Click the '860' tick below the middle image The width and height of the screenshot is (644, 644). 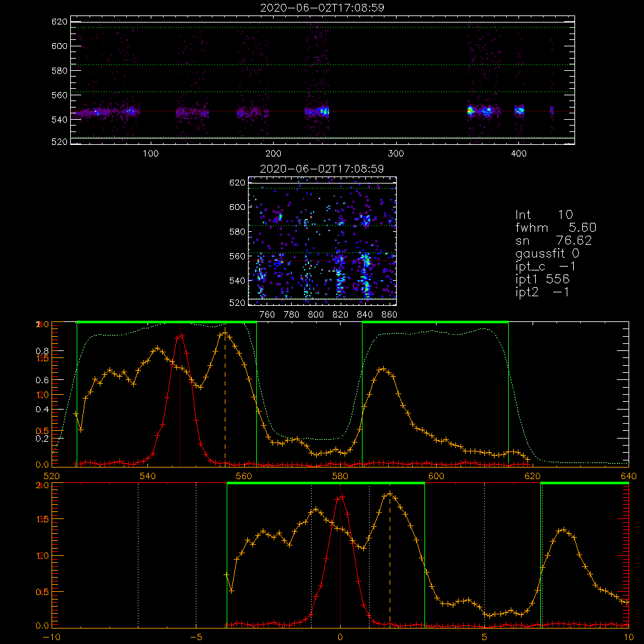click(390, 315)
